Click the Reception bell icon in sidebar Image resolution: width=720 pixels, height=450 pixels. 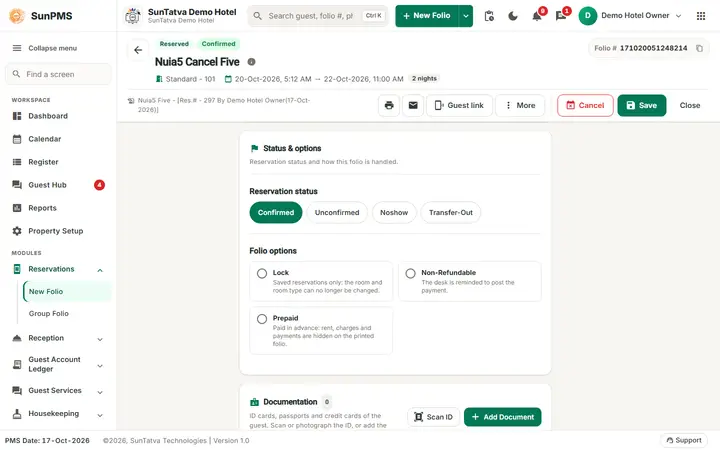[17, 338]
